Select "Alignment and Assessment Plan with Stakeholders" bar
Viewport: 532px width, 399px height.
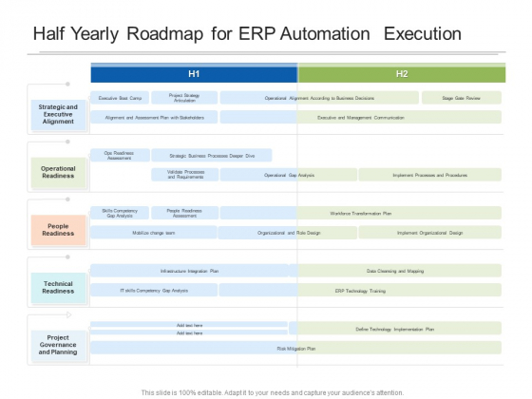click(x=154, y=118)
